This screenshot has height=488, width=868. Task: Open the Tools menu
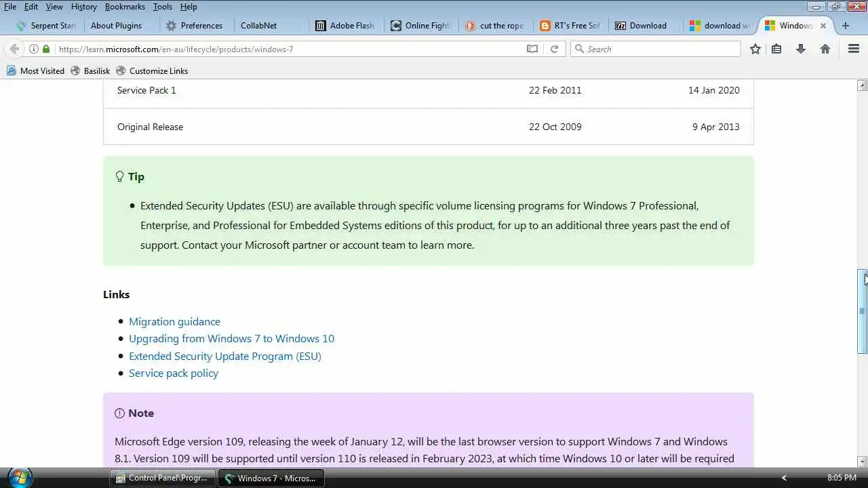[x=163, y=7]
